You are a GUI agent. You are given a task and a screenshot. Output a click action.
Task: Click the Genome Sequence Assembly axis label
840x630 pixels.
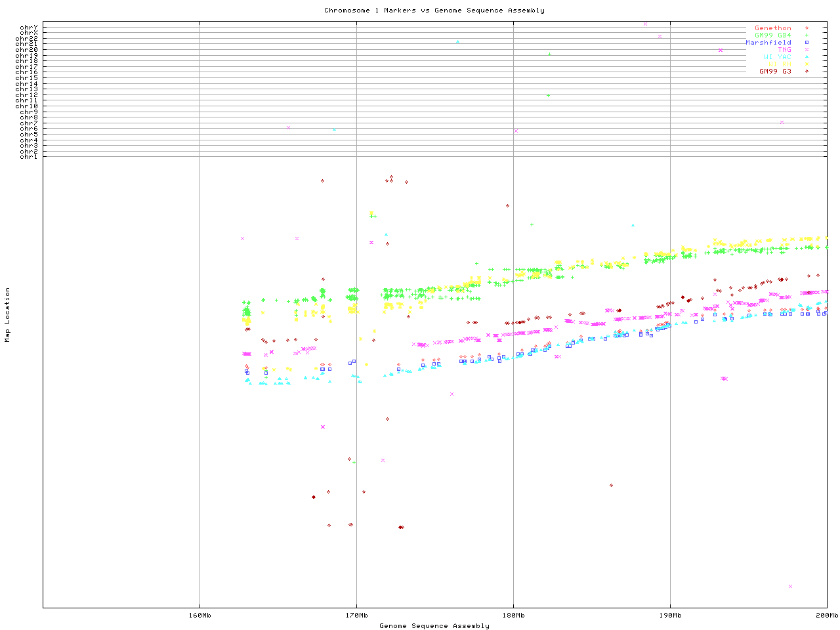[434, 626]
